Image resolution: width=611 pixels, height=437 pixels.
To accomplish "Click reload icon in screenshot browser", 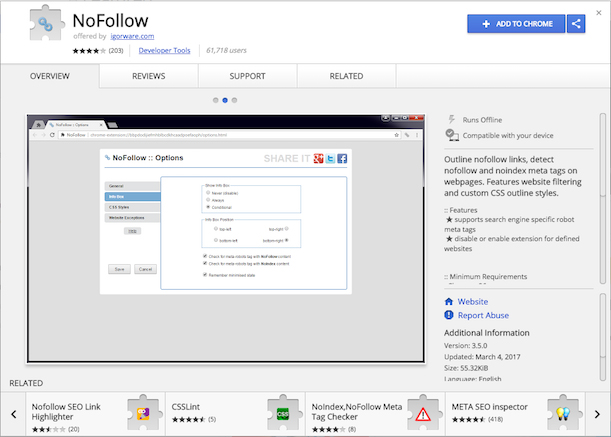I will point(52,135).
